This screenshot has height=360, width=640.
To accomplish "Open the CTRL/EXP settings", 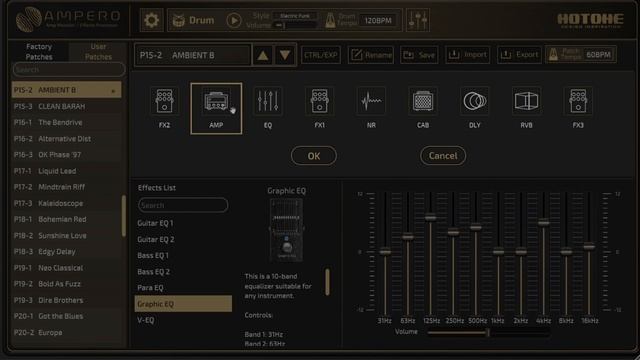I will (x=321, y=55).
